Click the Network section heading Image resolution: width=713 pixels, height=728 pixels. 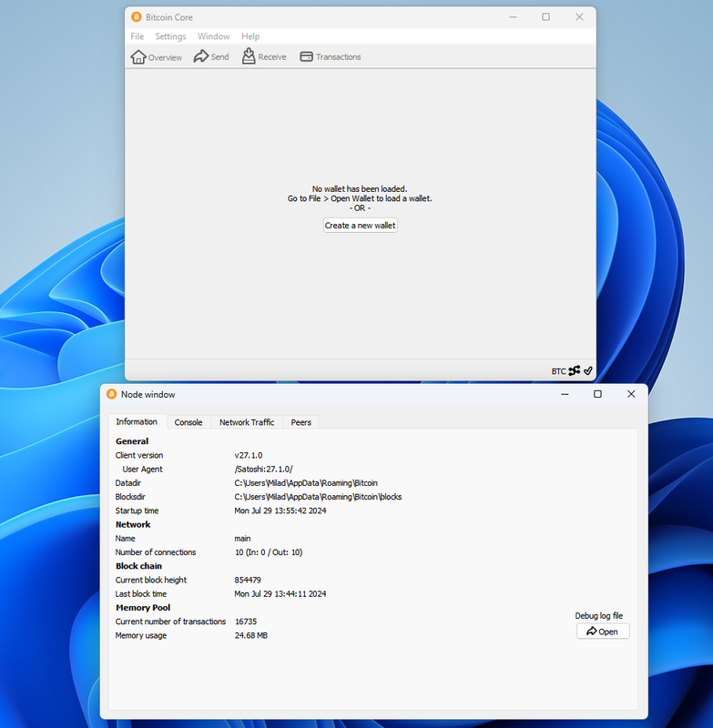[133, 525]
